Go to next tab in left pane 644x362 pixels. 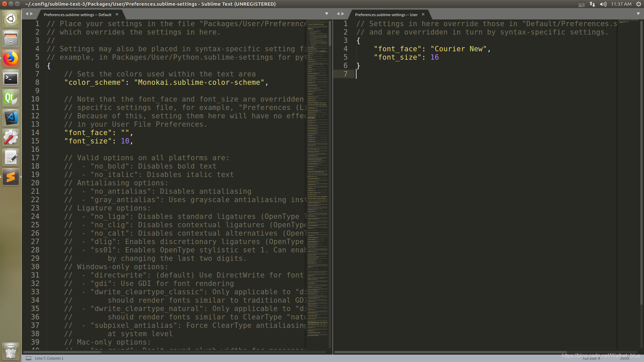(32, 14)
